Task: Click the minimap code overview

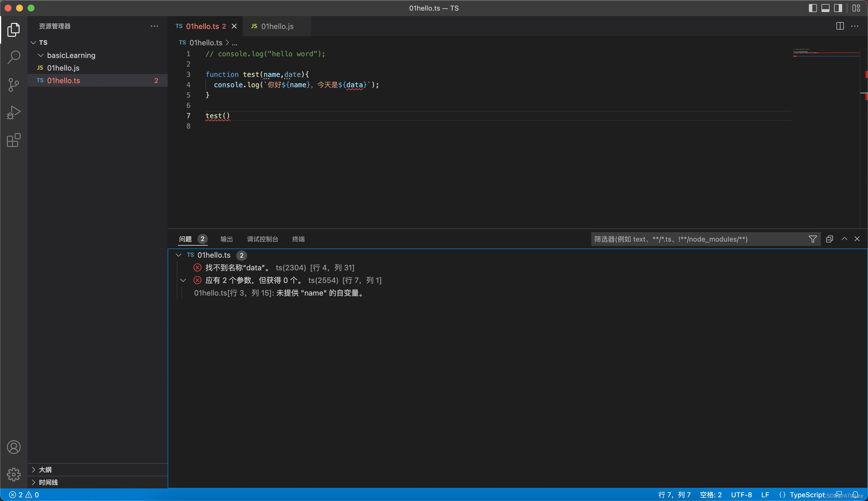Action: [826, 53]
